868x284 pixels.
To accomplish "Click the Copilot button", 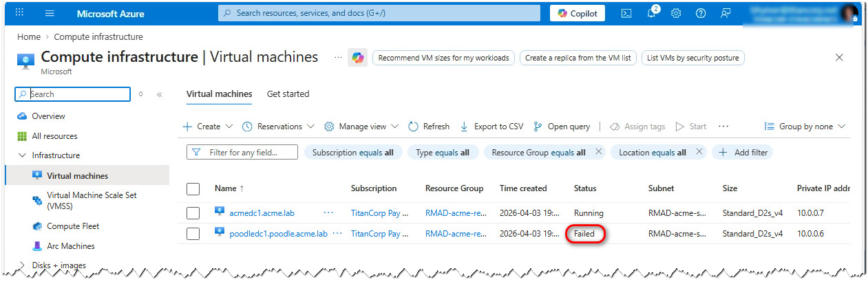I will [577, 13].
